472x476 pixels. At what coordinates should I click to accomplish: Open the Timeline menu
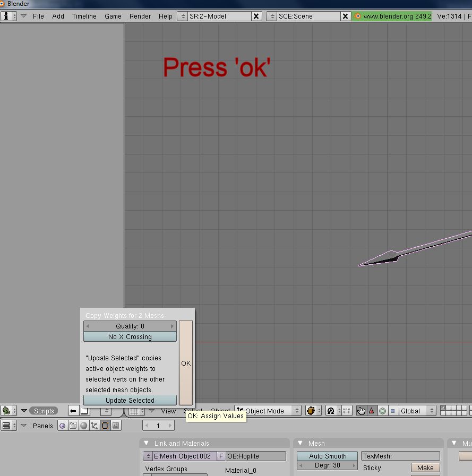click(84, 16)
